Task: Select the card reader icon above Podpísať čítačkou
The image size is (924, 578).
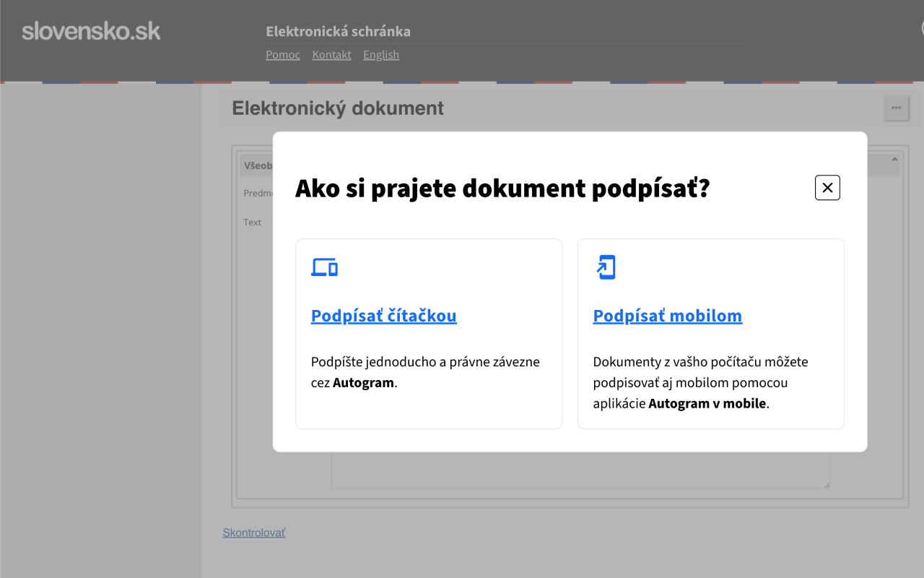Action: [x=325, y=267]
